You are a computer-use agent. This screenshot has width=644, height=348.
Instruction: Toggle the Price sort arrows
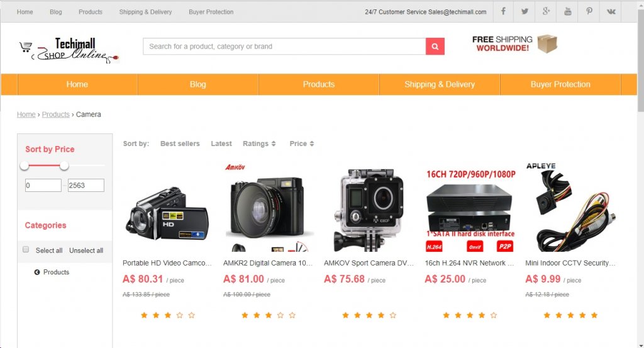tap(312, 144)
